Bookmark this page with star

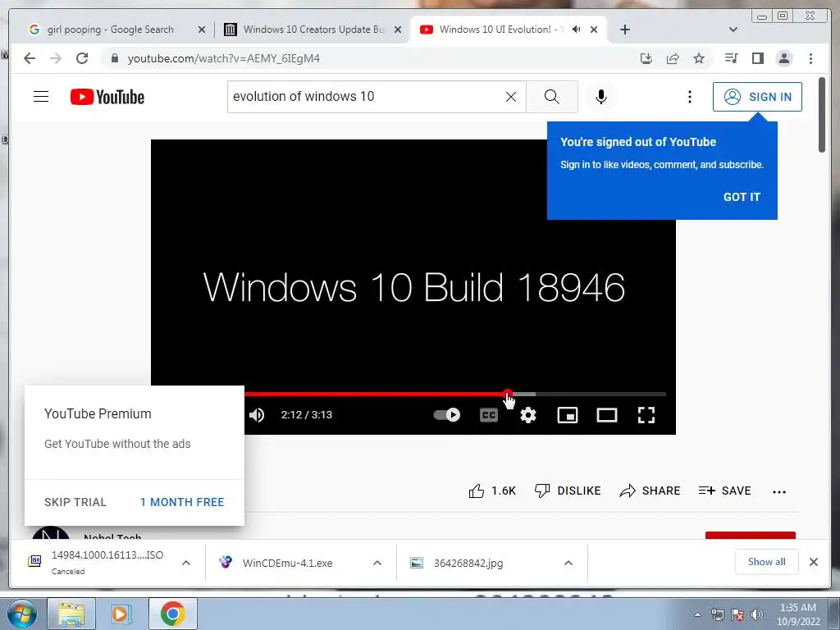pos(699,58)
